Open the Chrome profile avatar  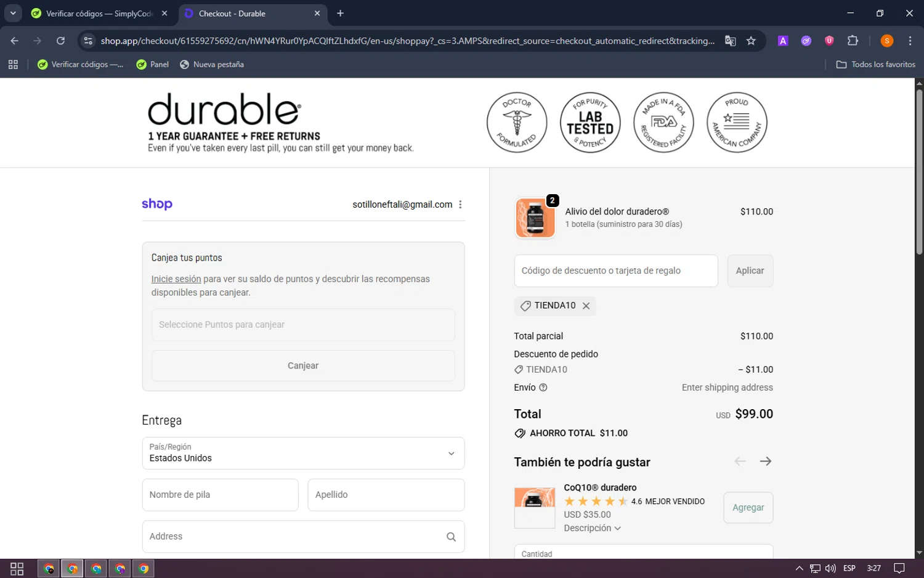tap(887, 41)
